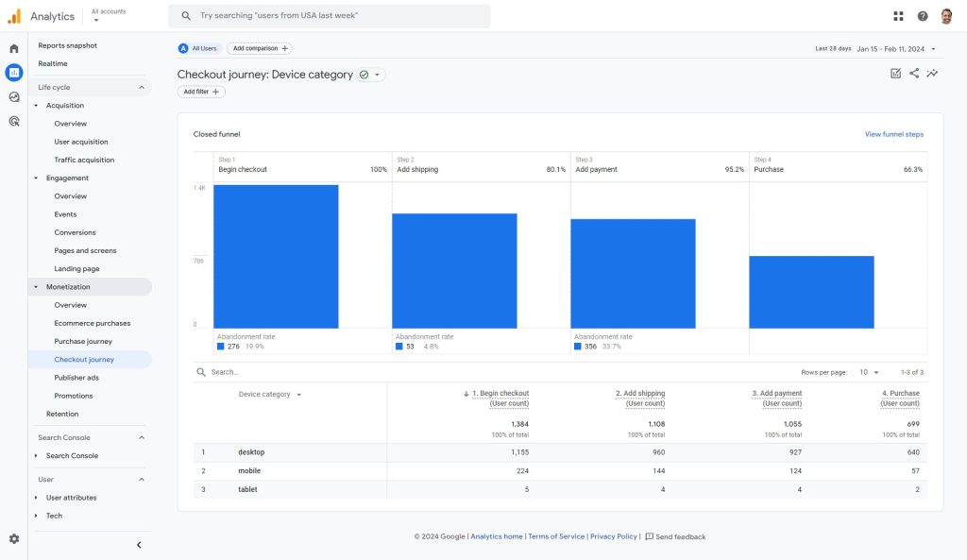The height and width of the screenshot is (560, 967).
Task: Open the Device category dimension dropdown
Action: pos(269,394)
